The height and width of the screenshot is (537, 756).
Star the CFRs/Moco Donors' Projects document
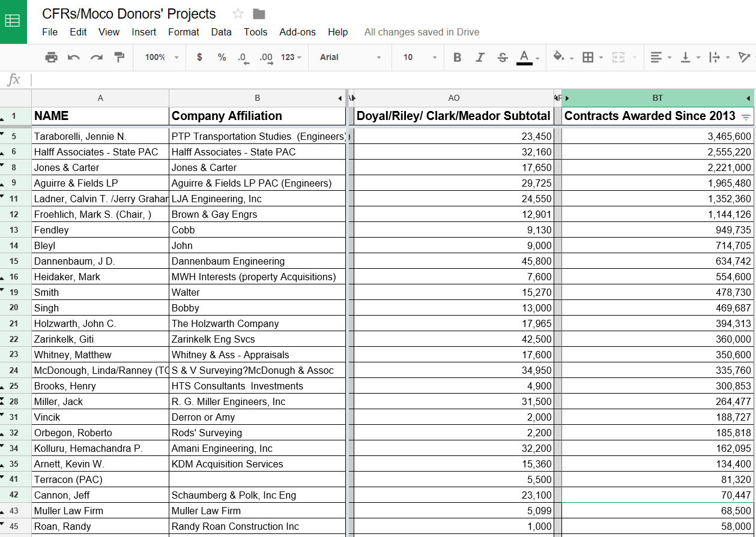(238, 14)
